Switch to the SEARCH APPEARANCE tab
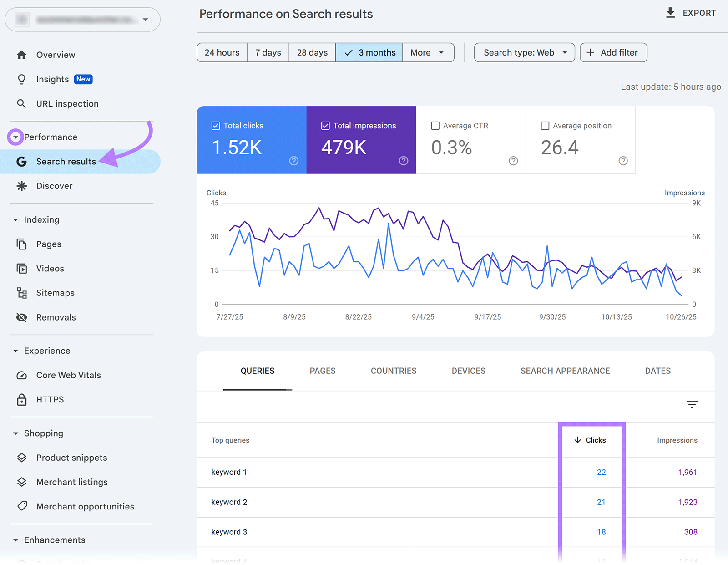Screen dimensions: 728x565 (x=565, y=371)
